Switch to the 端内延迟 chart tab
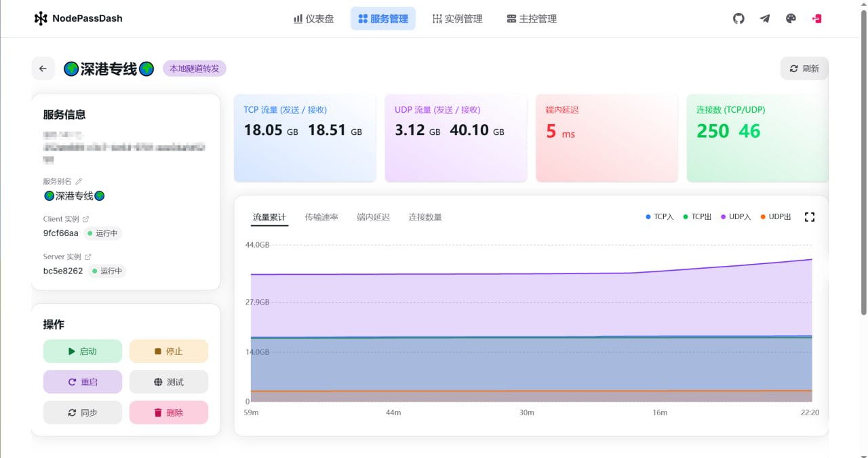Viewport: 868px width, 458px height. [x=374, y=217]
